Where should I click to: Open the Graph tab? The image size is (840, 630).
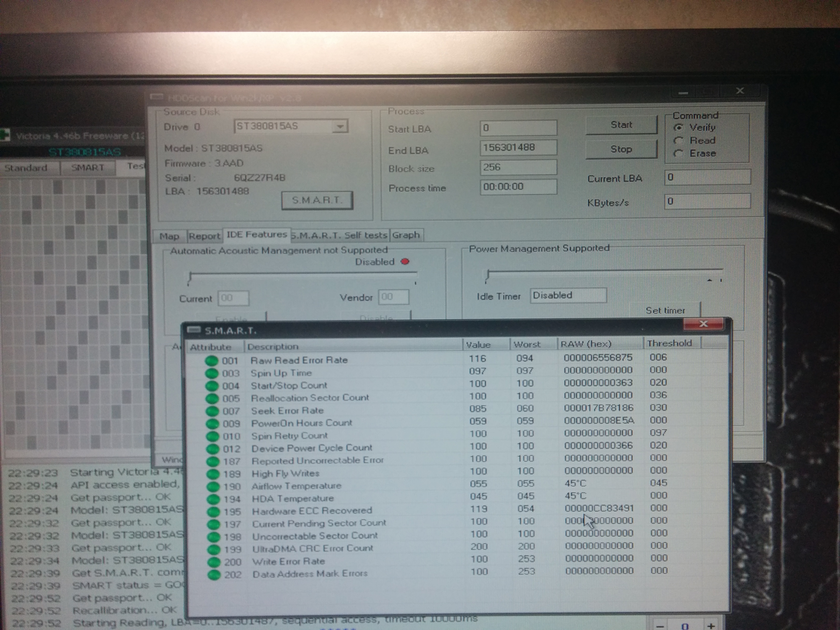(406, 235)
